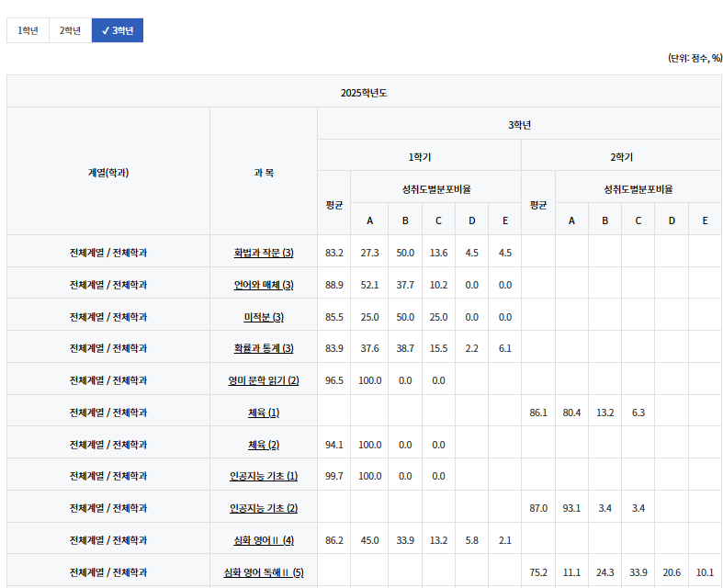This screenshot has height=588, width=723.
Task: Click the 언어와 매체 average 88.9
Action: [x=333, y=285]
